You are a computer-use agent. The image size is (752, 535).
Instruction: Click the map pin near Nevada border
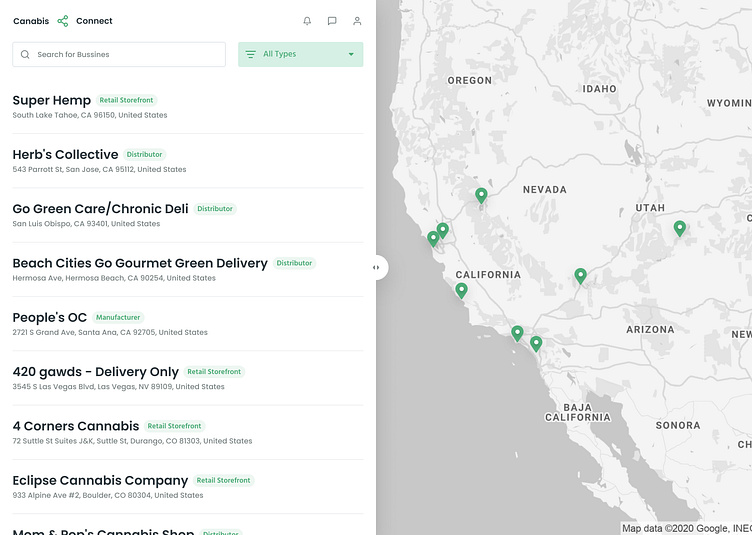pyautogui.click(x=481, y=195)
